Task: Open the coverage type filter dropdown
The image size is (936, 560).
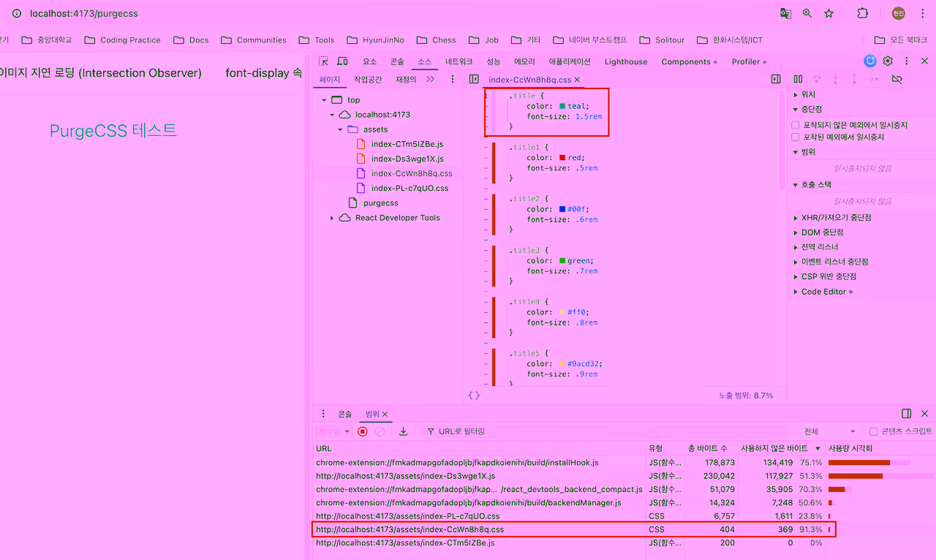Action: click(x=829, y=431)
